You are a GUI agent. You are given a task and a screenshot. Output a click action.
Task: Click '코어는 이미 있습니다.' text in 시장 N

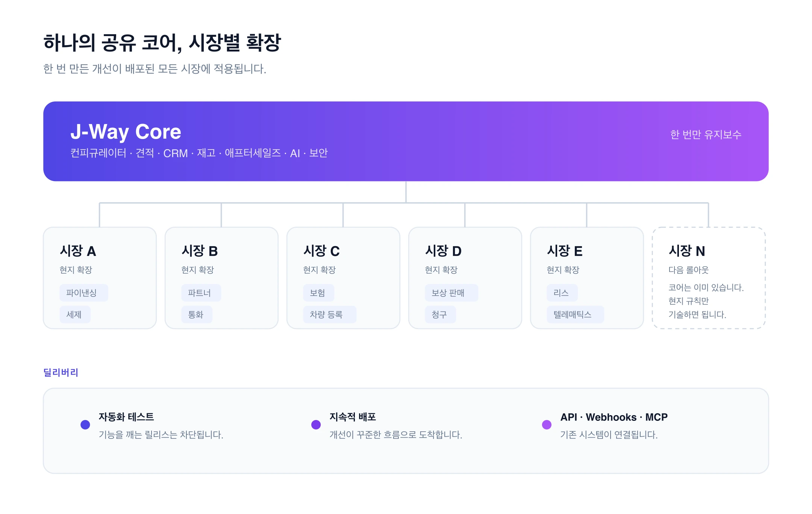(x=706, y=287)
